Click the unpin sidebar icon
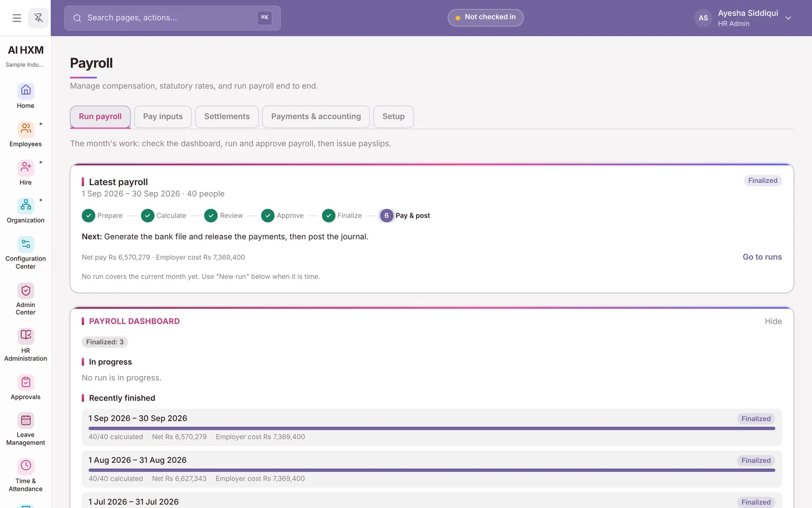The image size is (812, 508). coord(38,18)
